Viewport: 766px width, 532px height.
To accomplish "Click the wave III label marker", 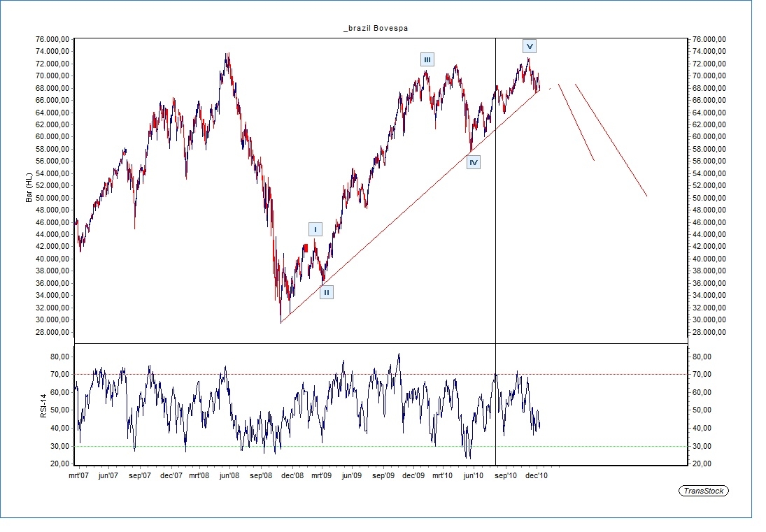I will pos(427,59).
